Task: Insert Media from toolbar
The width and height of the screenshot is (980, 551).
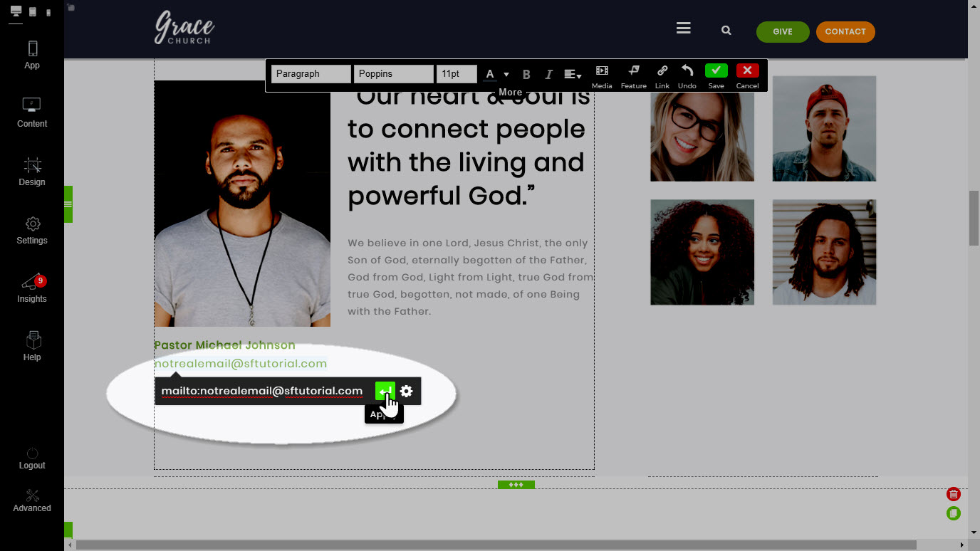Action: tap(602, 76)
